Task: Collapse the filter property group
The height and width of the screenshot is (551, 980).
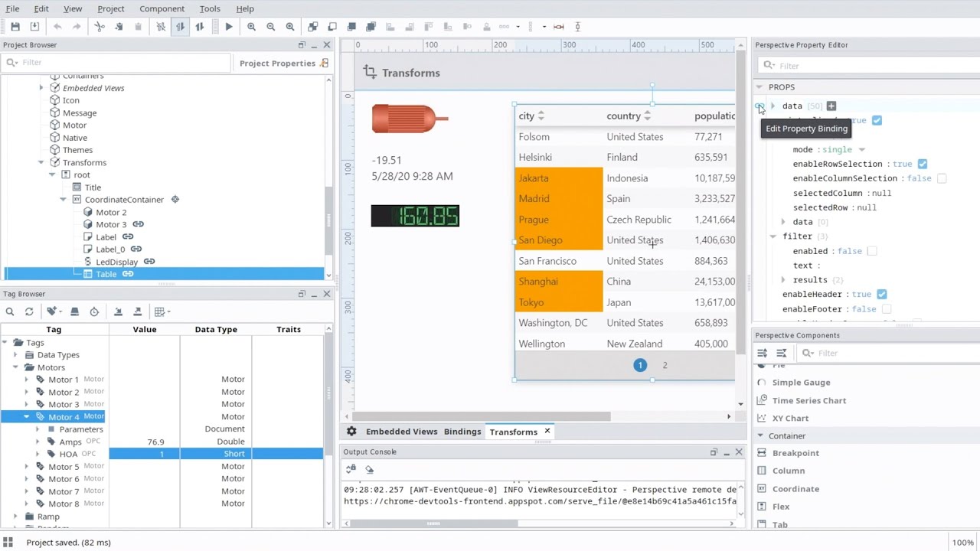Action: (773, 236)
